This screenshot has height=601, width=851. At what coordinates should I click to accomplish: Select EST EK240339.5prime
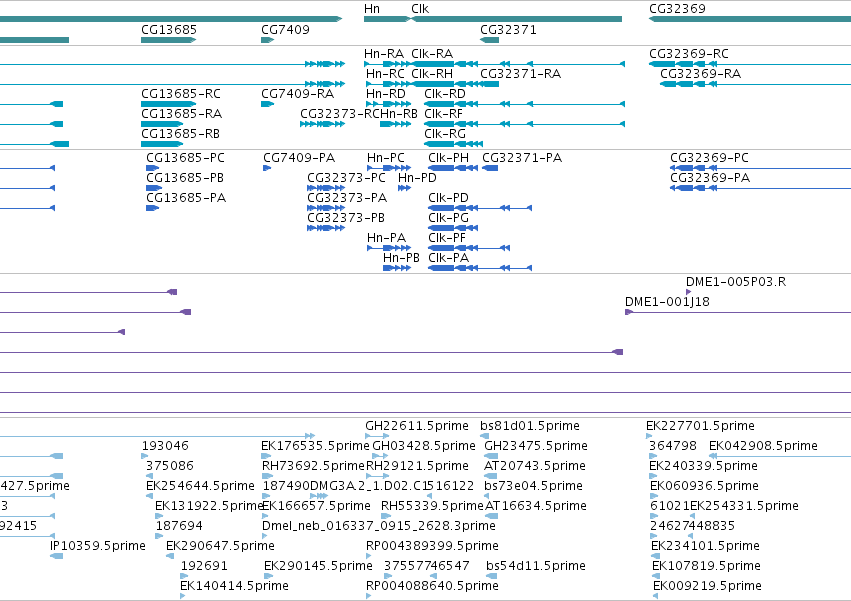pyautogui.click(x=703, y=466)
